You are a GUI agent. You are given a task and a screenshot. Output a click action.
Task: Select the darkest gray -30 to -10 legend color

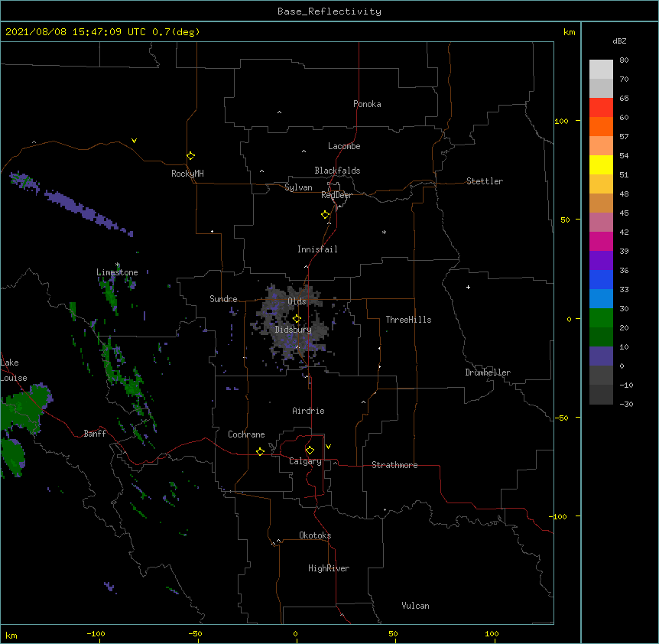(x=601, y=395)
